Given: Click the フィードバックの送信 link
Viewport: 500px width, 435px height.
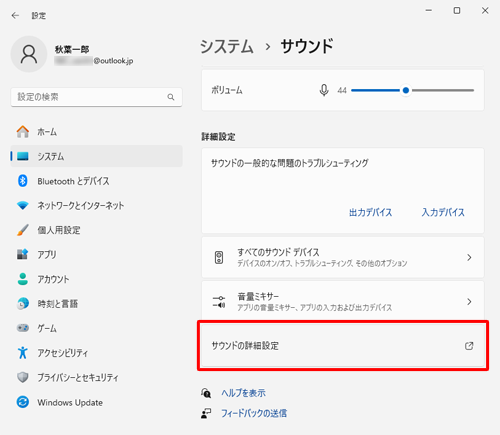Looking at the screenshot, I should click(254, 413).
